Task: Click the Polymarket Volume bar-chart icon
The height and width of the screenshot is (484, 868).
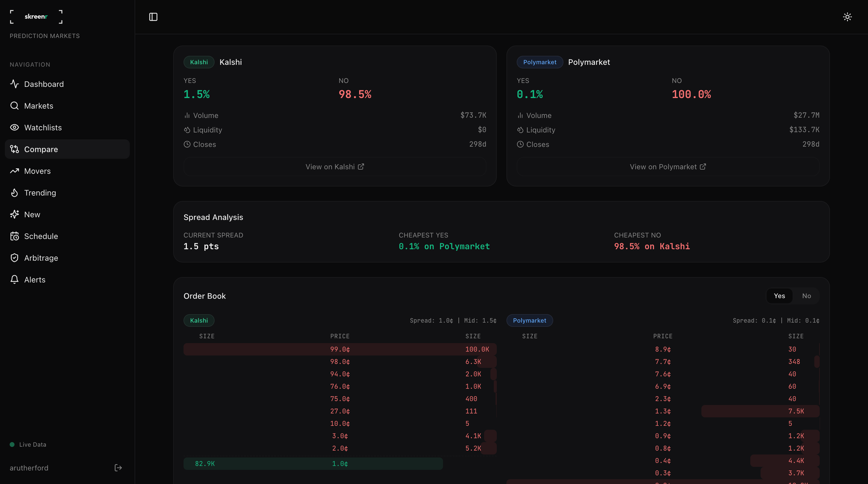Action: pos(520,115)
